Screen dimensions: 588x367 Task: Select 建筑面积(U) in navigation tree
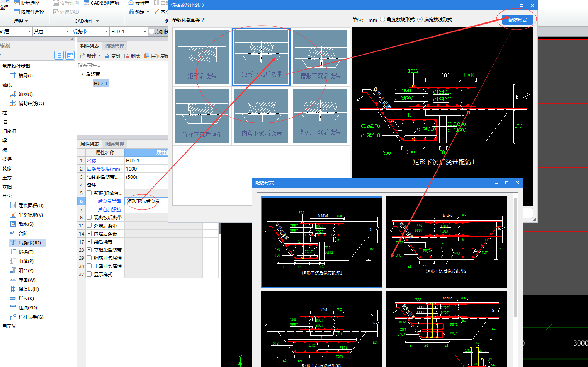click(x=27, y=205)
